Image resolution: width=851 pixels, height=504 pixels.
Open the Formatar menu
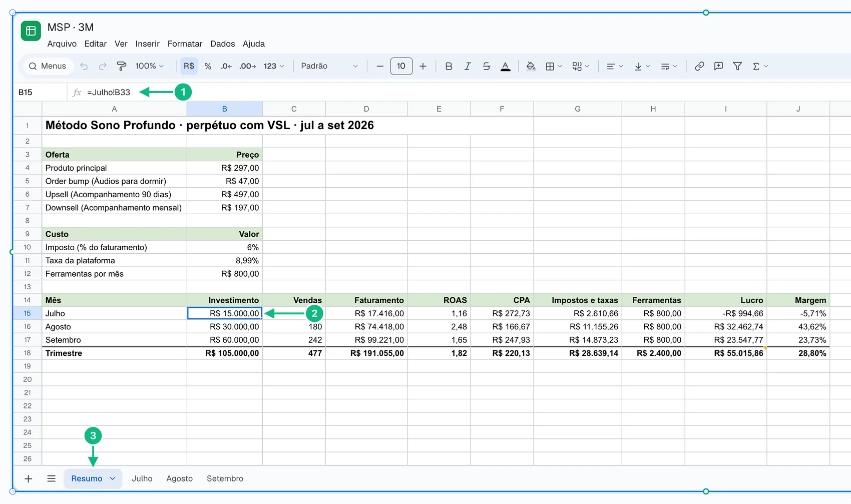[x=185, y=44]
